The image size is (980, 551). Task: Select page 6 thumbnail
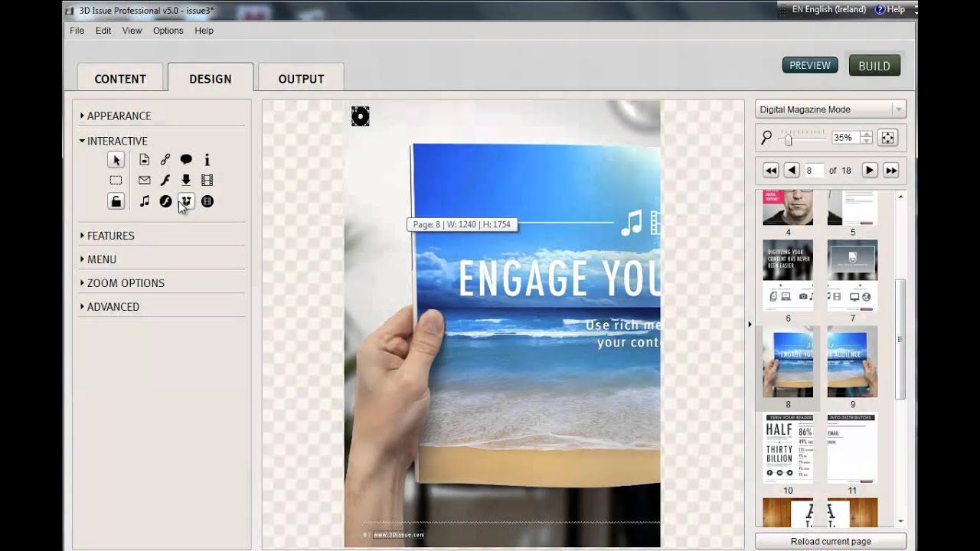tap(788, 275)
